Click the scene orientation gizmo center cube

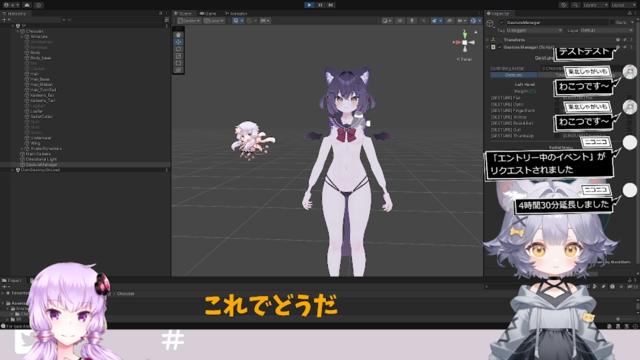464,42
